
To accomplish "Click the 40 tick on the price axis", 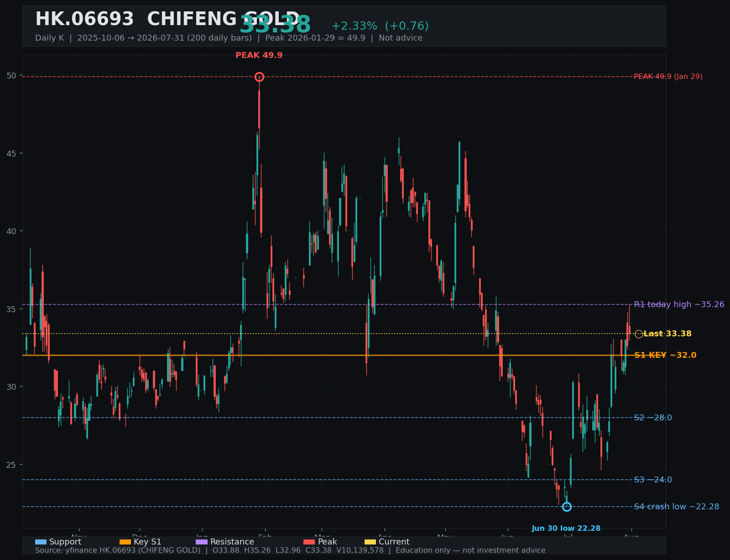I will tap(11, 231).
